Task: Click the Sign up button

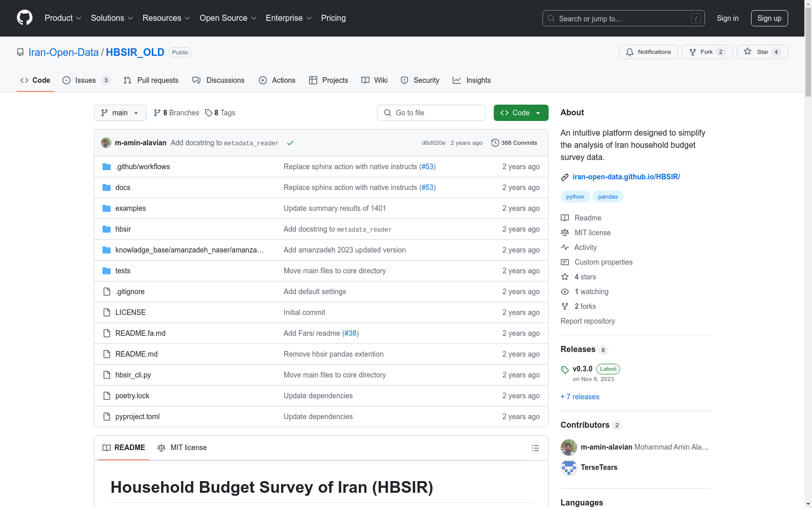Action: point(769,18)
